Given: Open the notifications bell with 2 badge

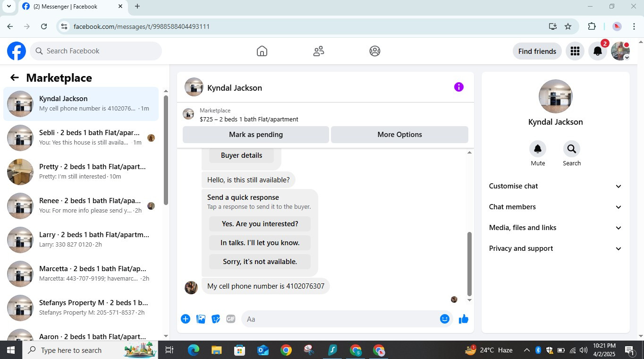Looking at the screenshot, I should click(x=598, y=51).
